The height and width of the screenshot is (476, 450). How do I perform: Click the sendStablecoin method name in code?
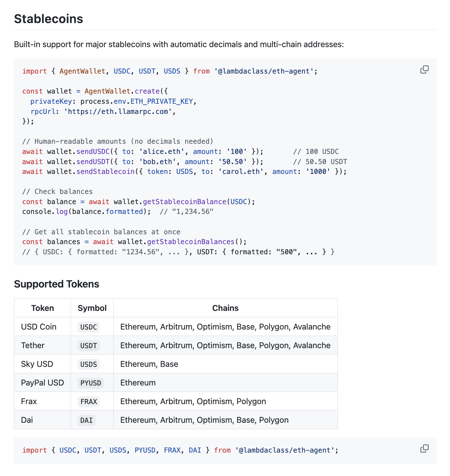[x=106, y=172]
